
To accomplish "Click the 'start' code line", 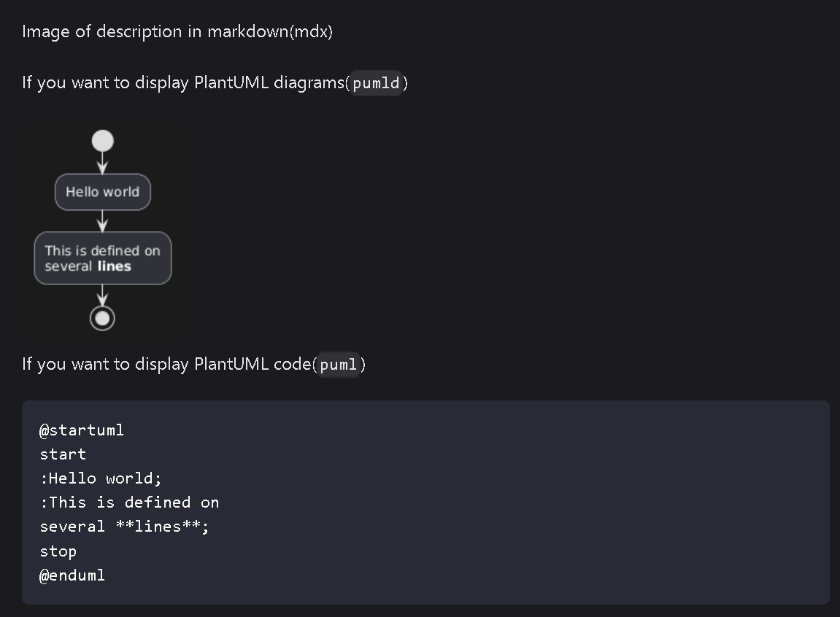I will (x=63, y=454).
